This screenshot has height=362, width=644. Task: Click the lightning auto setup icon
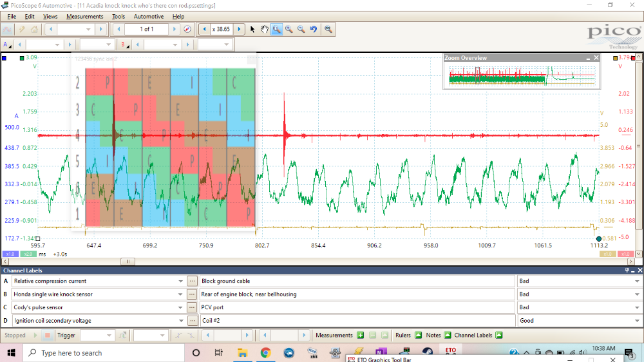[x=21, y=29]
